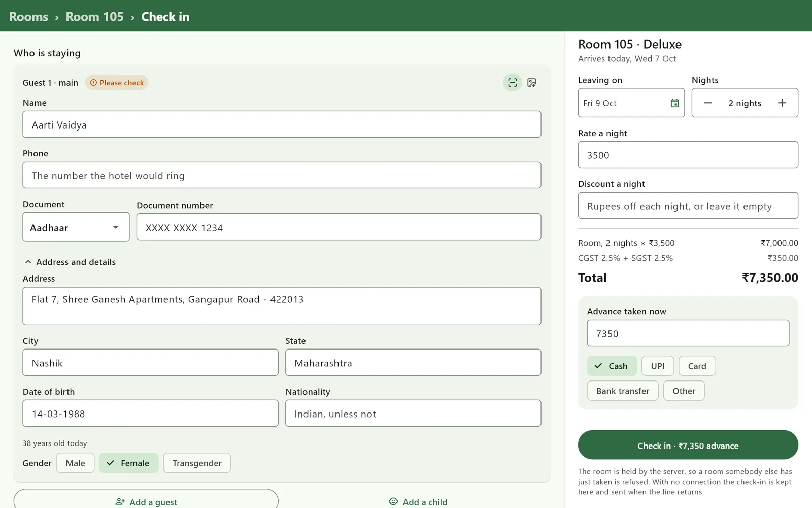The height and width of the screenshot is (508, 812).
Task: Click the scan document icon for Guest 1
Action: (x=512, y=82)
